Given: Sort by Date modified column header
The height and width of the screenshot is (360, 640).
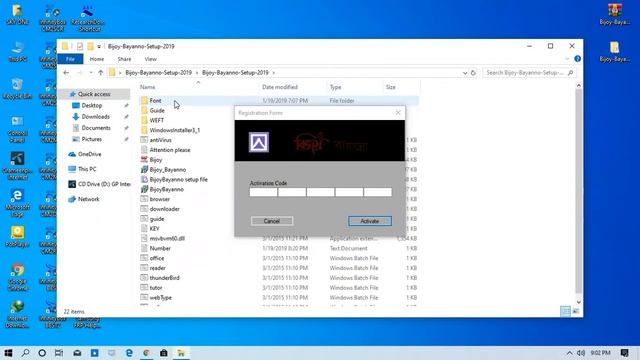Looking at the screenshot, I should pos(280,87).
